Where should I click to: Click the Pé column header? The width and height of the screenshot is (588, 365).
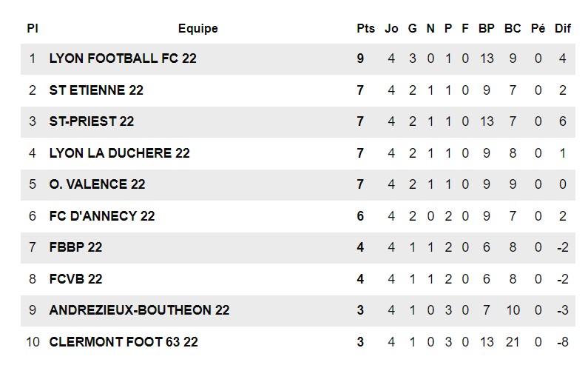(x=538, y=29)
